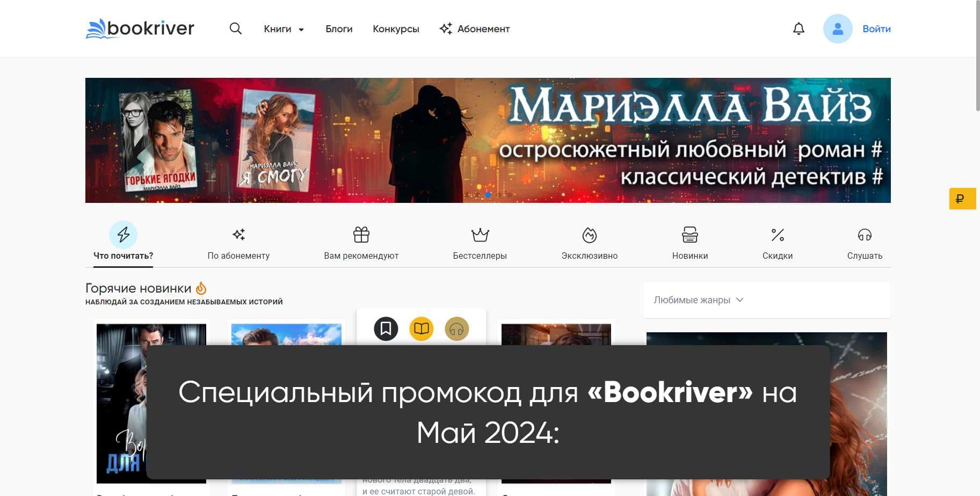
Task: Go to the Абонемент section
Action: 475,29
